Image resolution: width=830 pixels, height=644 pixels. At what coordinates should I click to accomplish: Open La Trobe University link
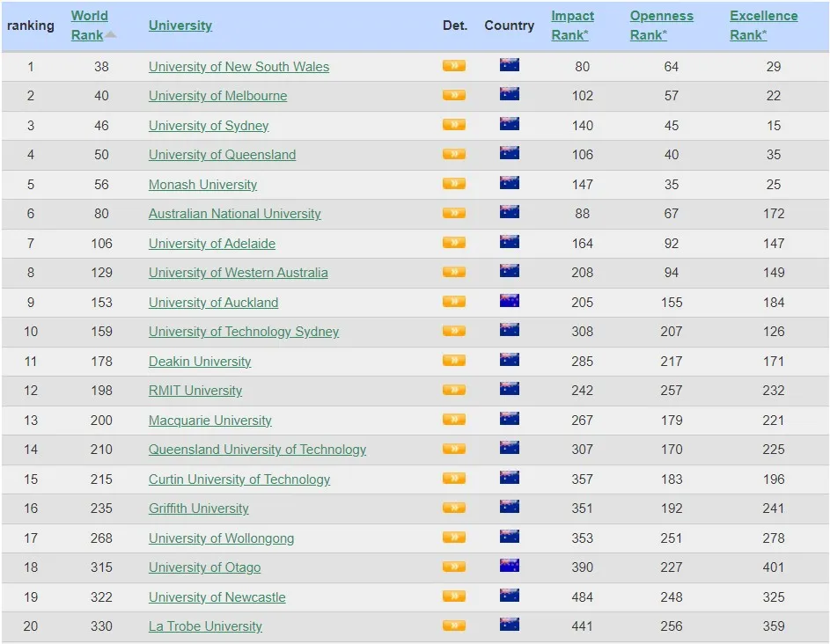(205, 626)
